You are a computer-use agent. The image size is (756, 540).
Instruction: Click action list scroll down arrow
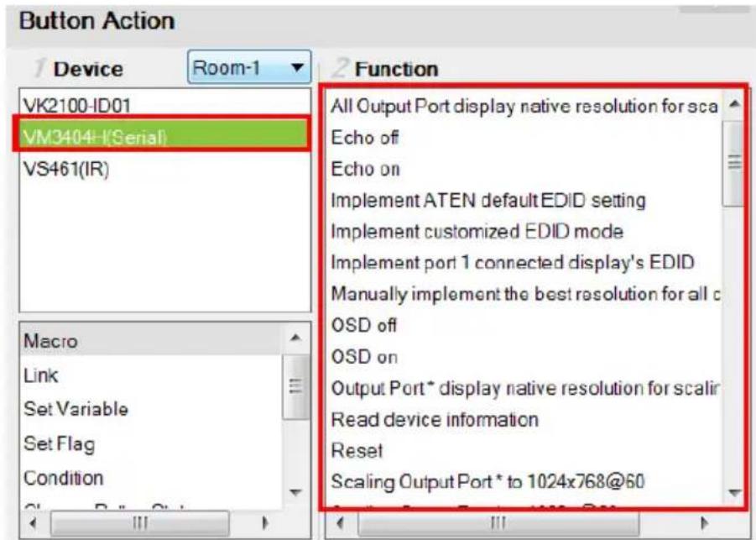pyautogui.click(x=295, y=492)
